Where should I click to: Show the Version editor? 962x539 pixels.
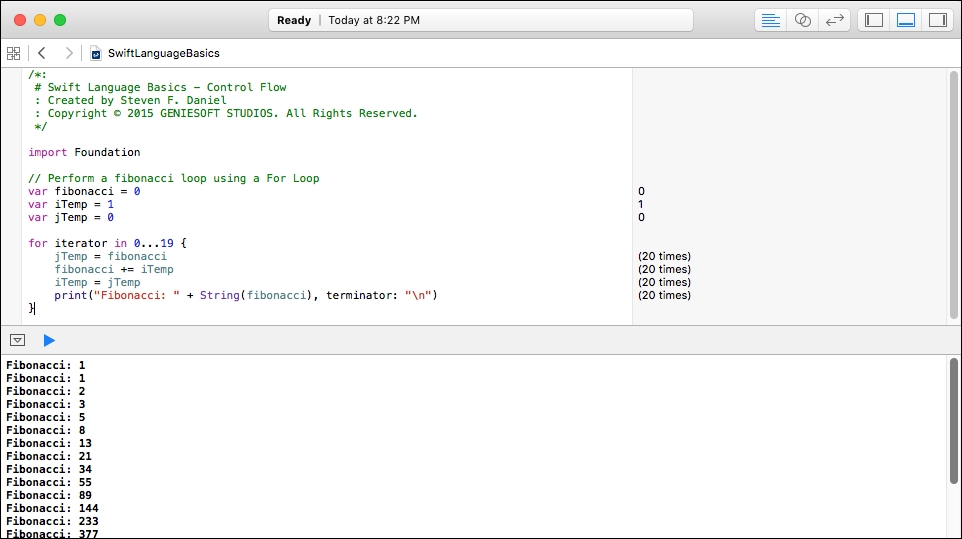point(834,20)
